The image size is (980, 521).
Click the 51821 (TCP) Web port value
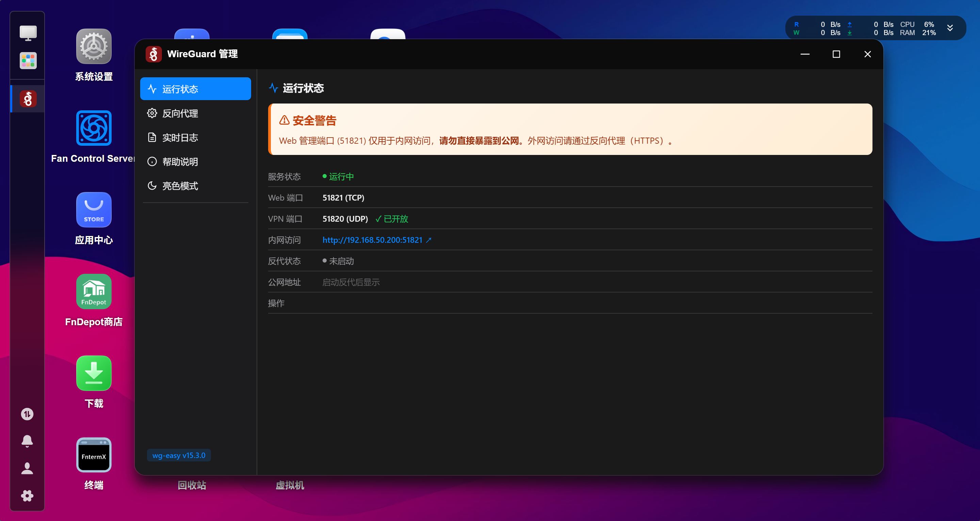coord(343,198)
